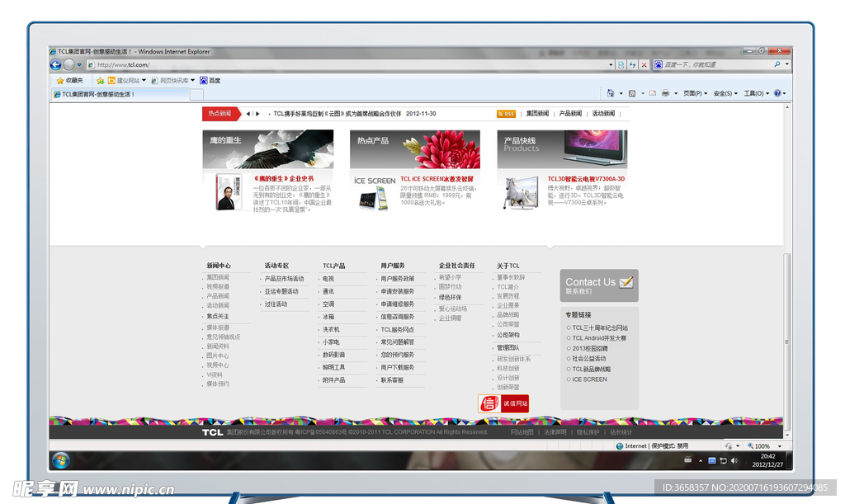Image resolution: width=845 pixels, height=504 pixels.
Task: Open the 法律声明 footer link
Action: (555, 432)
